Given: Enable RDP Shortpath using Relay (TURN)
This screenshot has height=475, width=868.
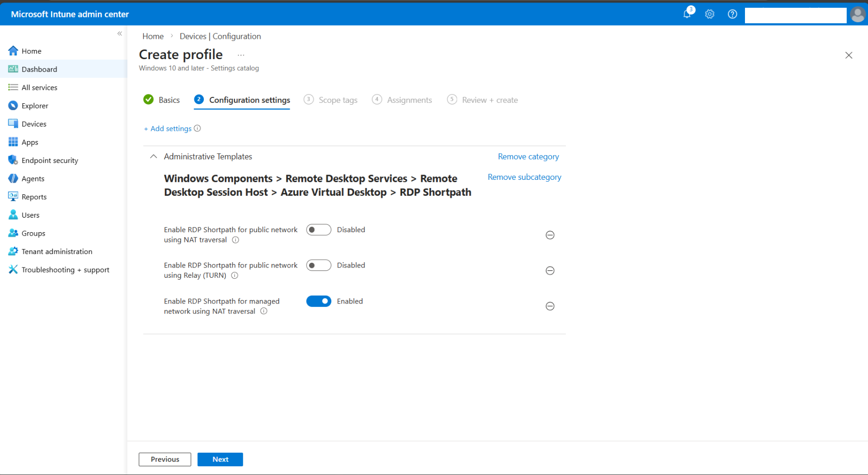Looking at the screenshot, I should (319, 265).
